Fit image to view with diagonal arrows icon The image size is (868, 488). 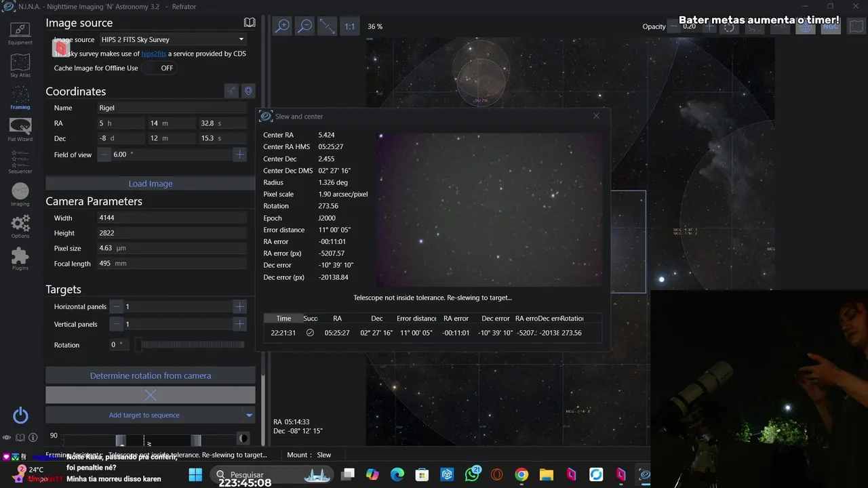point(328,26)
